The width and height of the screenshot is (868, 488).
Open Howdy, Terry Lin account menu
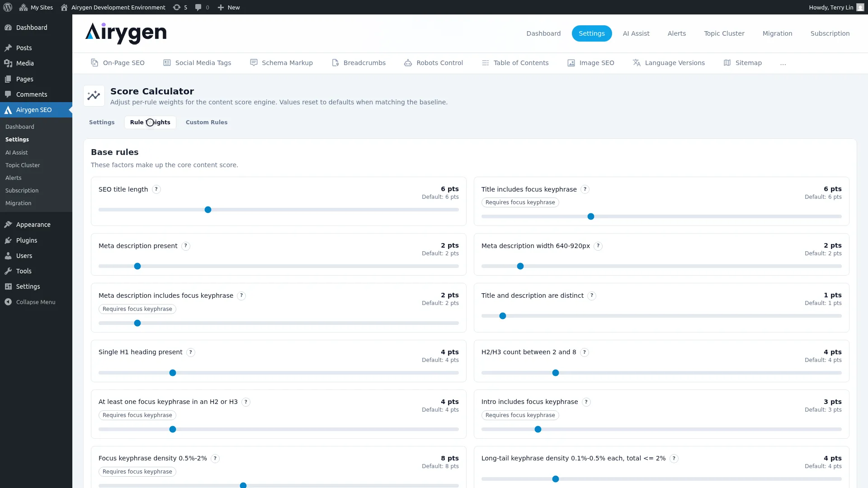[x=836, y=7]
